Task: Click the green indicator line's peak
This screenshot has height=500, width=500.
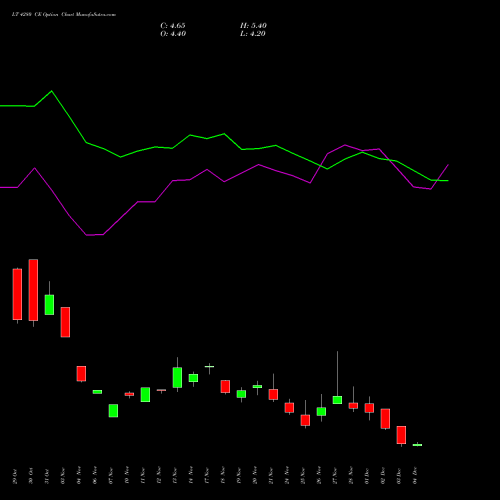Action: [x=51, y=91]
